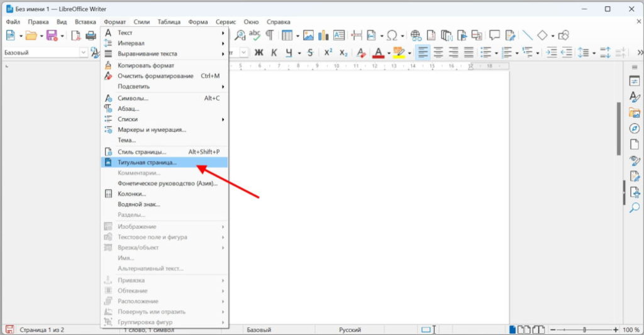Expand the Подсветить submenu

[x=164, y=86]
